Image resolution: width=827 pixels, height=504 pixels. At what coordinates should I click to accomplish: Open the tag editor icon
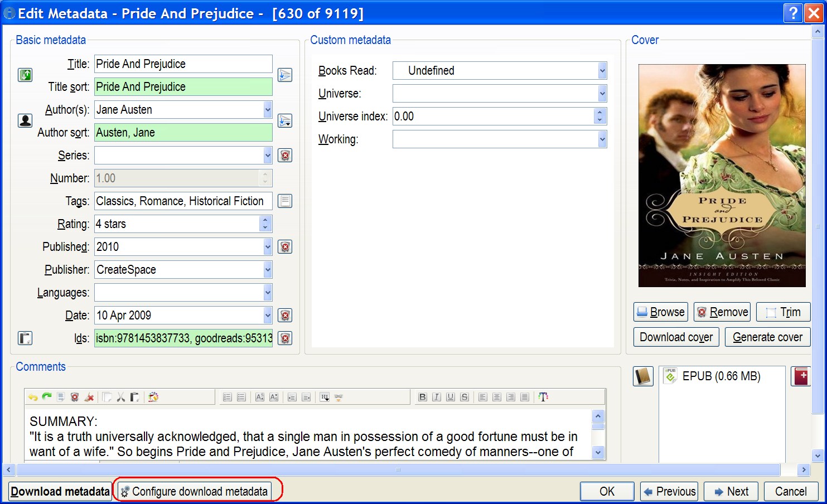click(x=285, y=201)
